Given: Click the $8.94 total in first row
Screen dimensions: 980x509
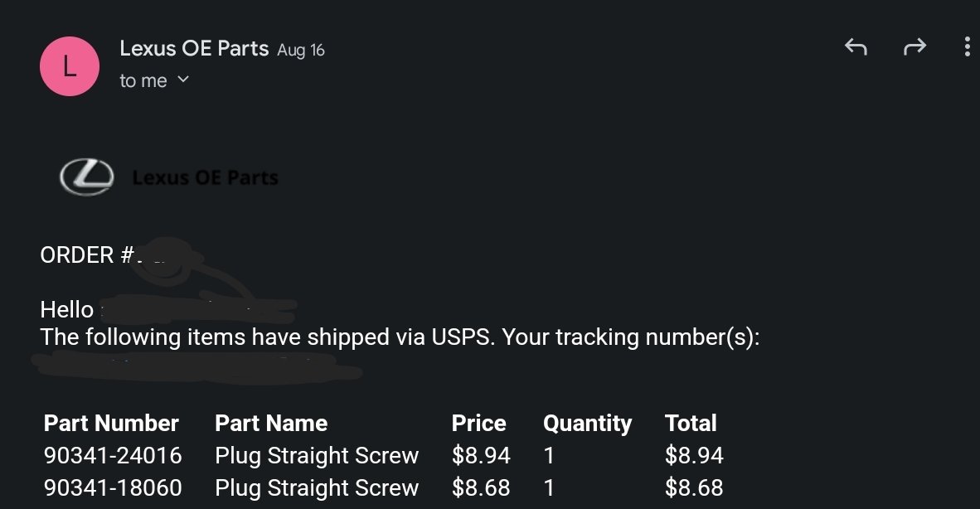Looking at the screenshot, I should click(694, 455).
